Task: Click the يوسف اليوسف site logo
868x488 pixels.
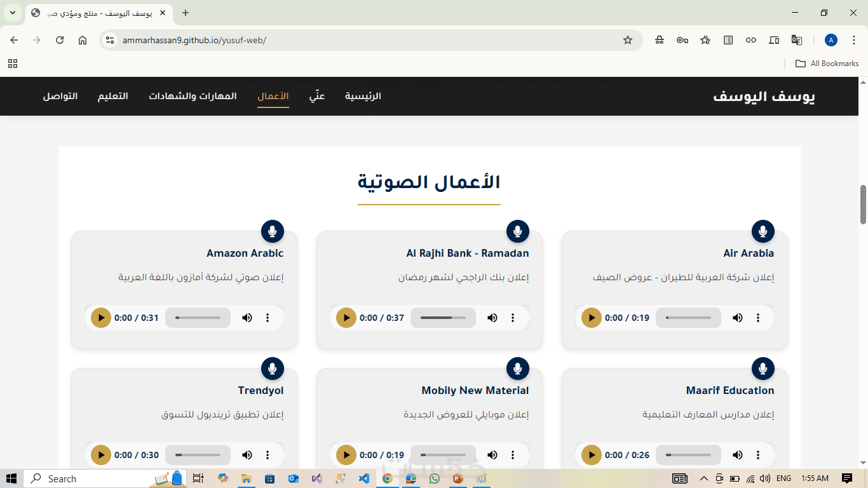Action: 764,97
